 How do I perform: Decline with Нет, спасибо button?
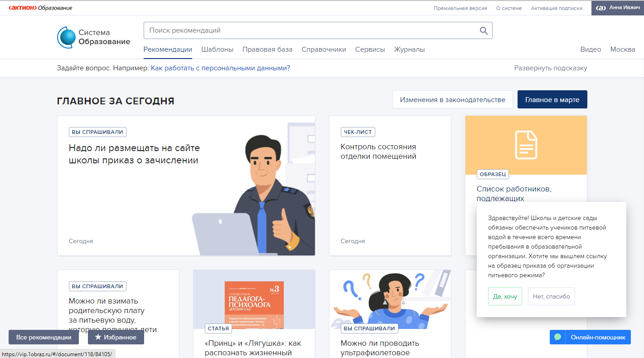pos(551,296)
